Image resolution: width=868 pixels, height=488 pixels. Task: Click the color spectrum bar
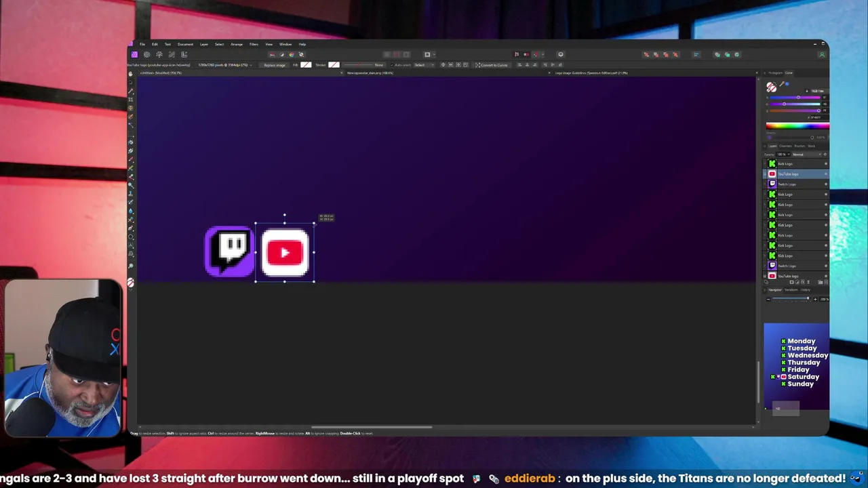pyautogui.click(x=797, y=126)
